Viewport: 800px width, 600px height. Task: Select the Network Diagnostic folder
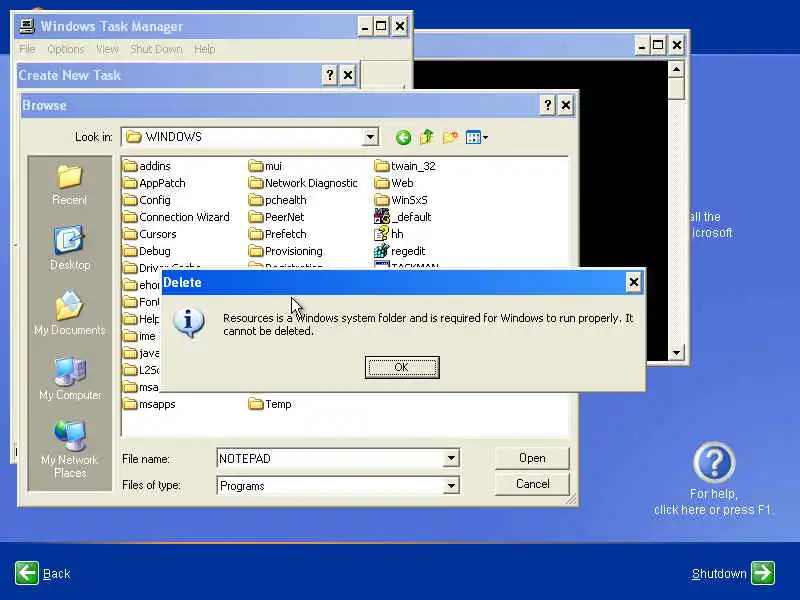pyautogui.click(x=303, y=183)
